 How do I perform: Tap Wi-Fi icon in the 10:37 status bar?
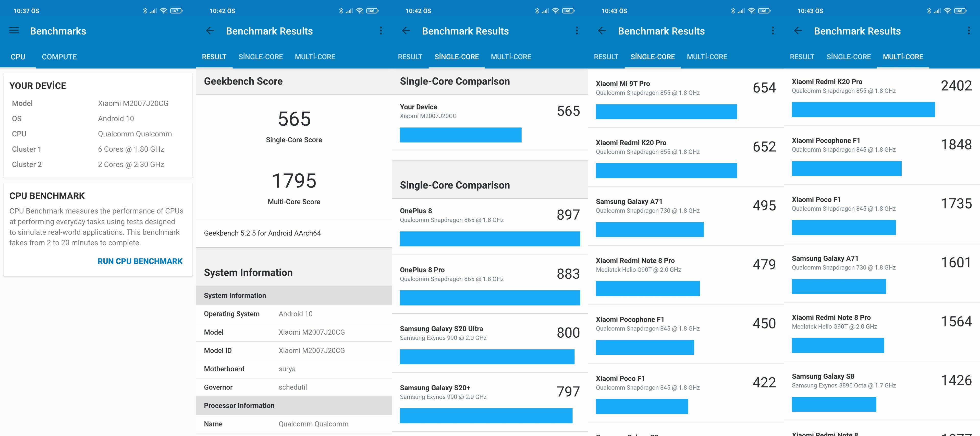164,11
